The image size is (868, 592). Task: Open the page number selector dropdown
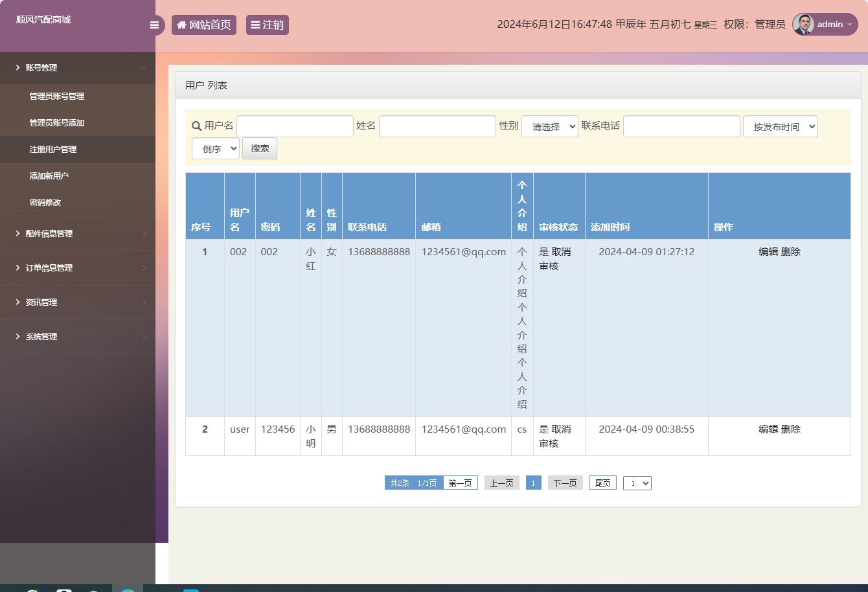(x=637, y=483)
